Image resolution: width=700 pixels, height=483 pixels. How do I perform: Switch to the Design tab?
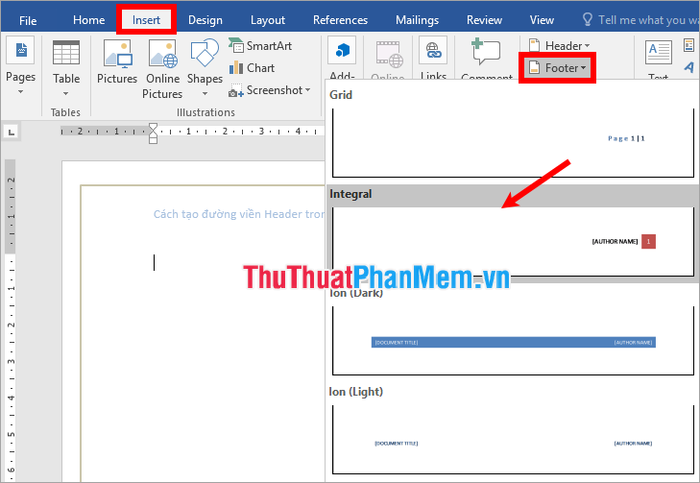tap(205, 20)
